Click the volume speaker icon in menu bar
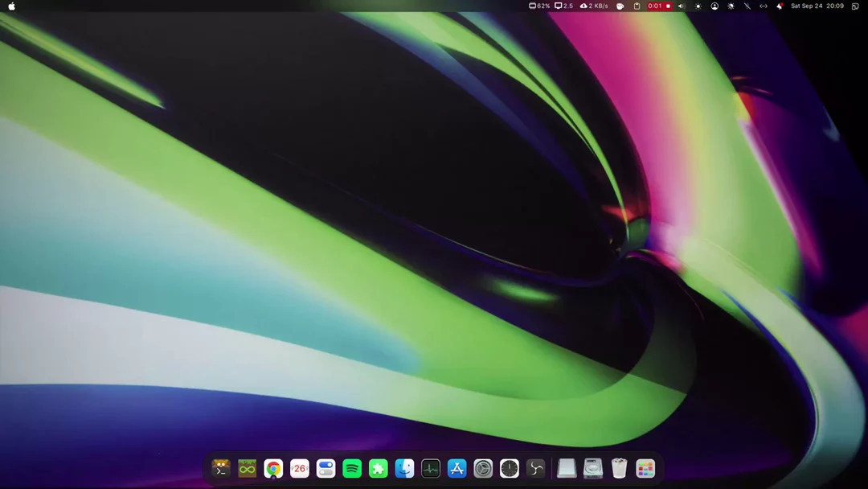Screen dimensions: 868x489 pyautogui.click(x=682, y=6)
